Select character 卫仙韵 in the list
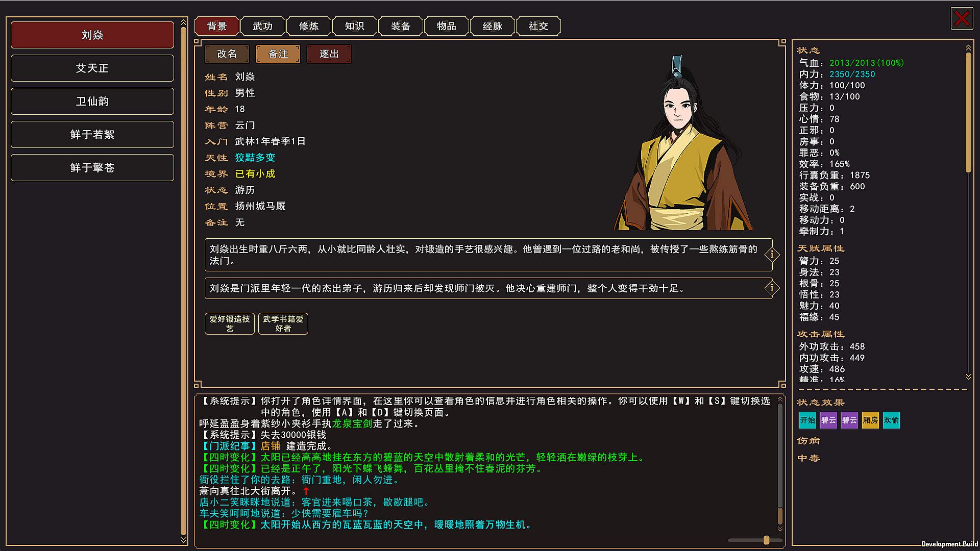Image resolution: width=980 pixels, height=551 pixels. pos(92,101)
